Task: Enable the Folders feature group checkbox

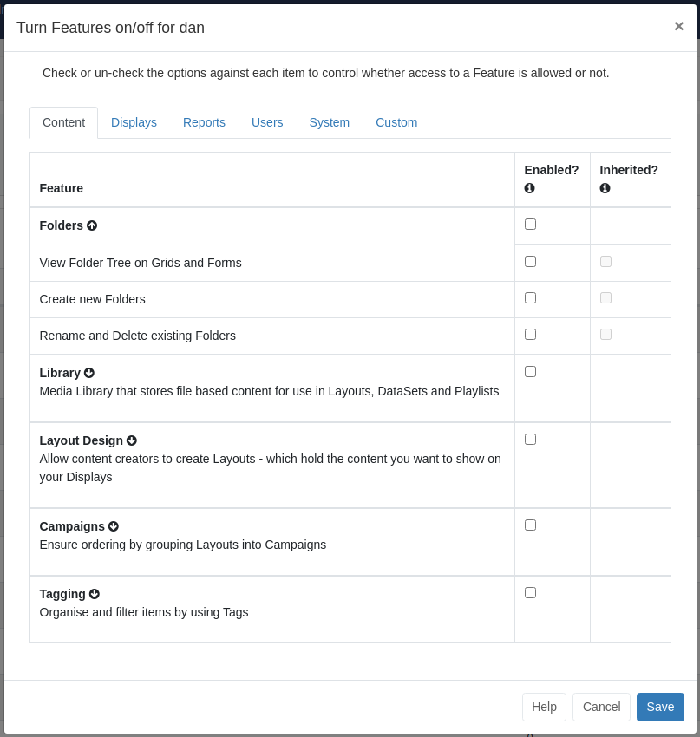Action: tap(530, 225)
